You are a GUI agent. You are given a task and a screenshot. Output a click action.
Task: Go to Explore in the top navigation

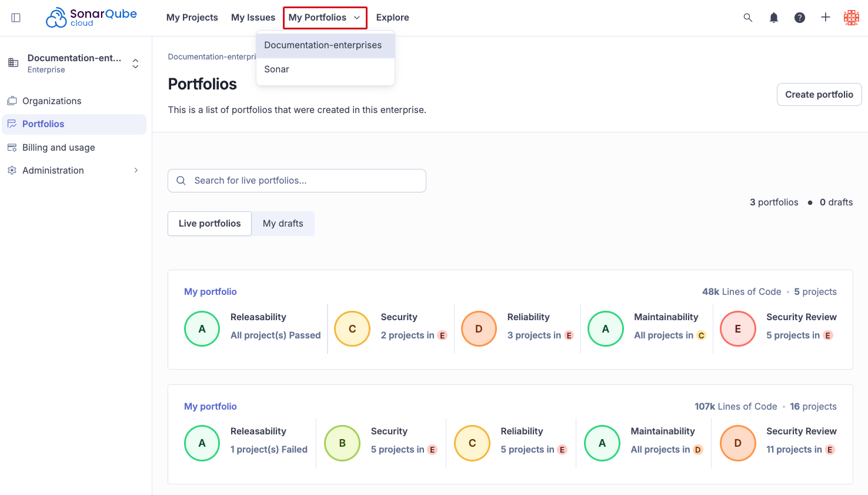[392, 18]
